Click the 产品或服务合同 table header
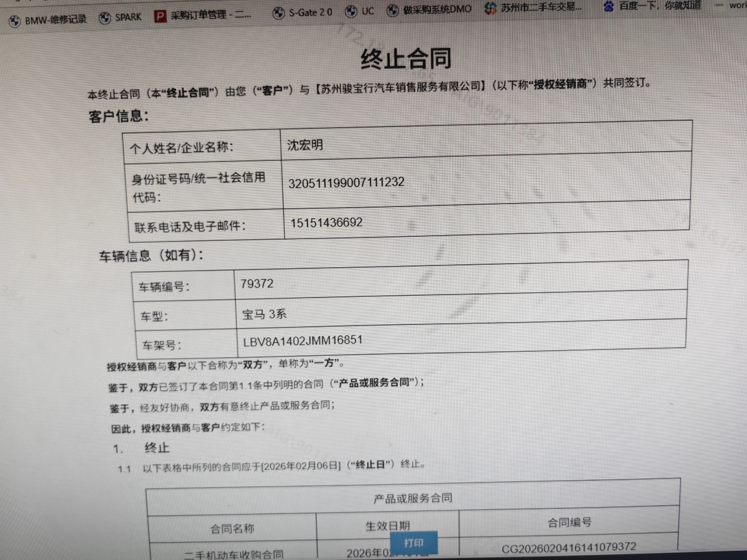This screenshot has width=747, height=560. pos(413,498)
